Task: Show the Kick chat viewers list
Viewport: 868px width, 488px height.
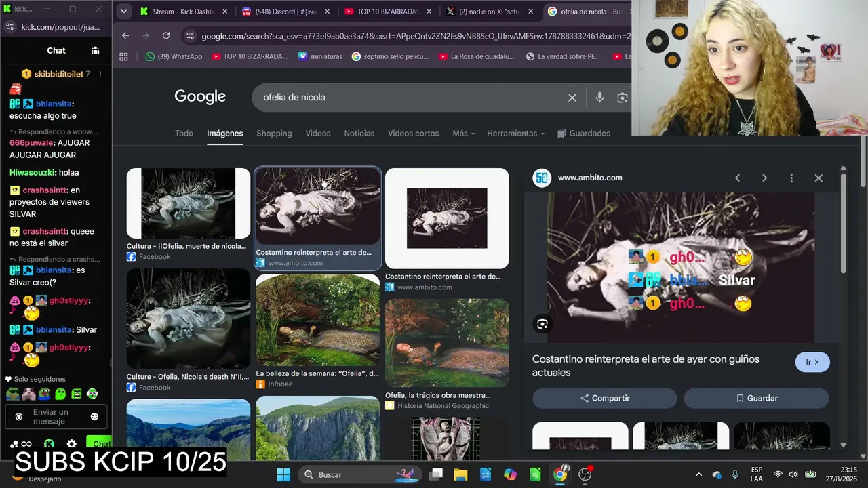Action: [95, 50]
